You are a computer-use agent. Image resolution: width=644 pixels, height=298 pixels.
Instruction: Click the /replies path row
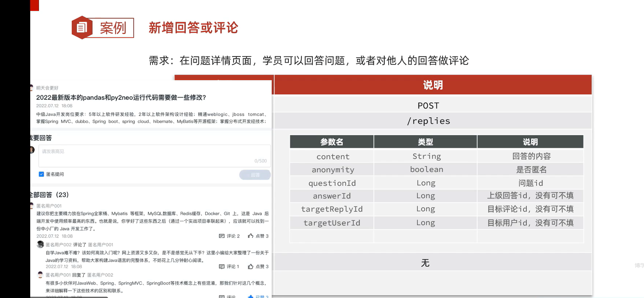coord(433,121)
